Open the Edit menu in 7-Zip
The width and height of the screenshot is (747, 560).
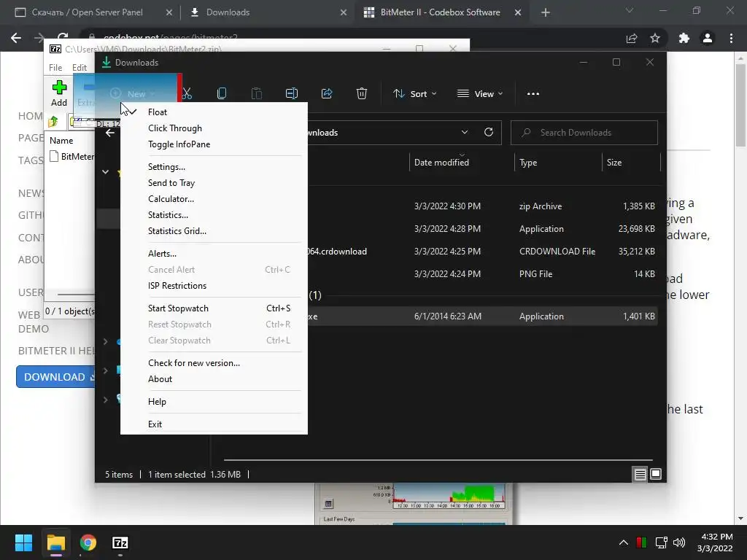[x=79, y=68]
